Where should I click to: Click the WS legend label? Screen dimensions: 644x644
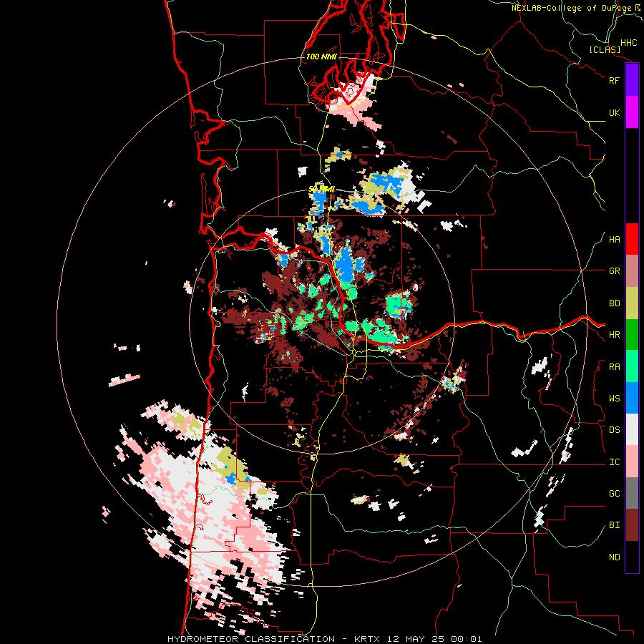coord(614,399)
